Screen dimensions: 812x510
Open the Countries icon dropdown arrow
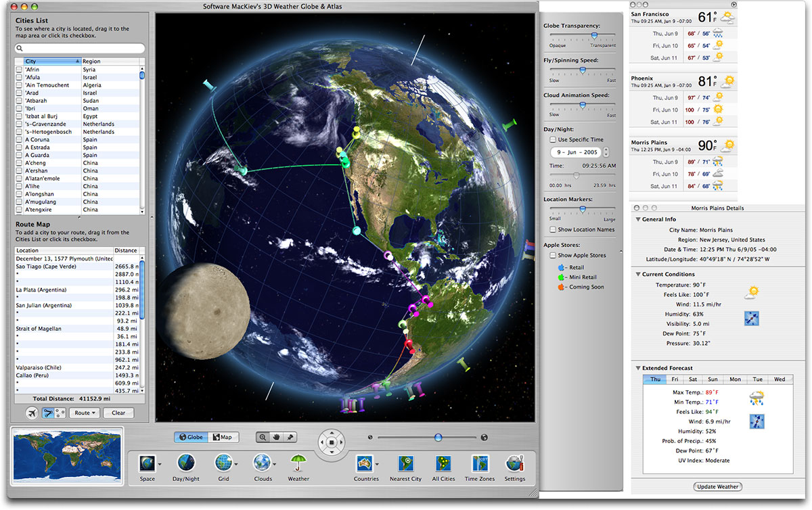click(377, 465)
